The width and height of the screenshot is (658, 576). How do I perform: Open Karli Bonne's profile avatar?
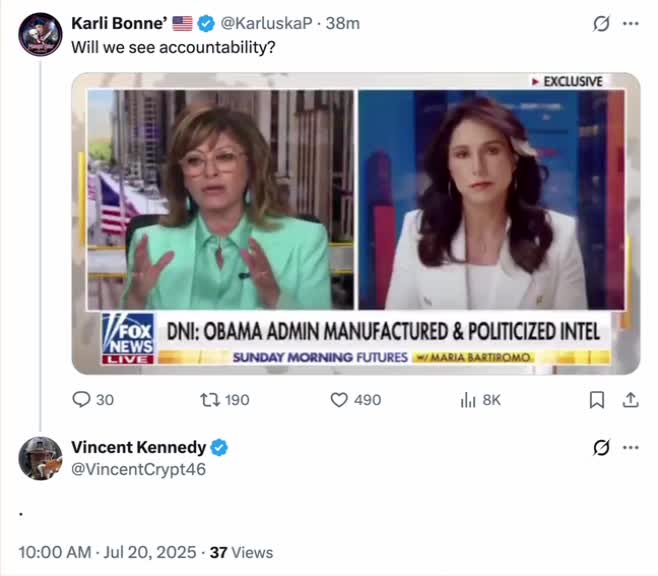[40, 34]
